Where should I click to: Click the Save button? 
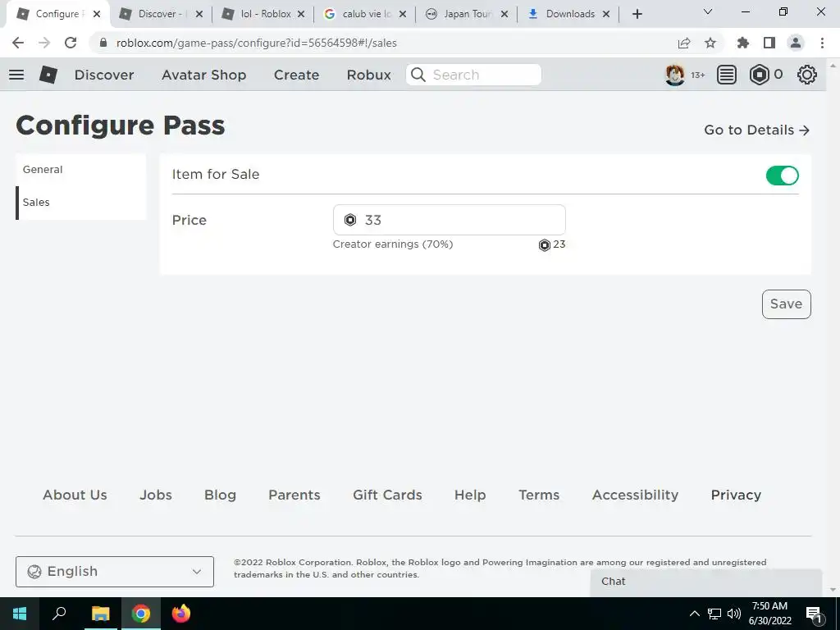(787, 304)
